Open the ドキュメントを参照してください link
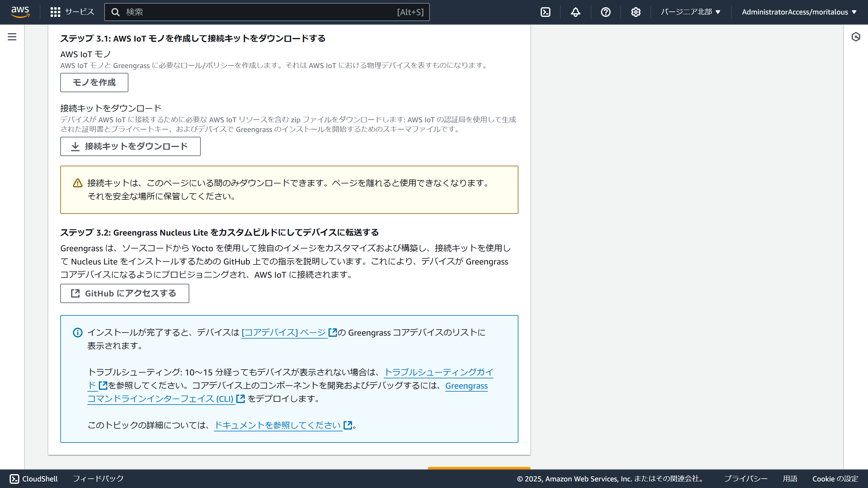868x488 pixels. 278,425
